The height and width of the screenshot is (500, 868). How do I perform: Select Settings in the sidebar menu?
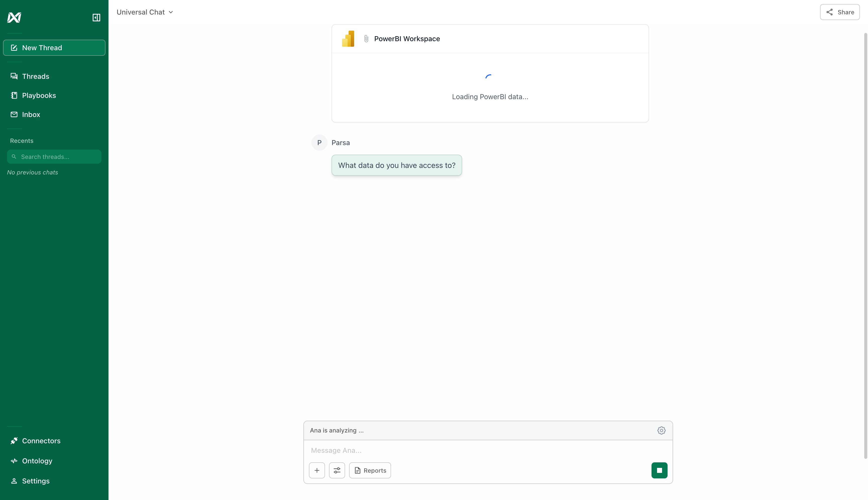[x=36, y=481]
